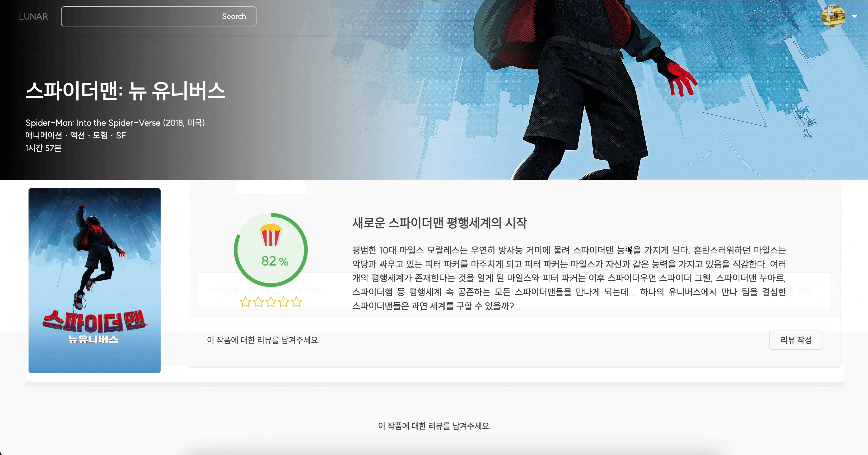Click the popcorn icon in the score circle

[x=270, y=235]
